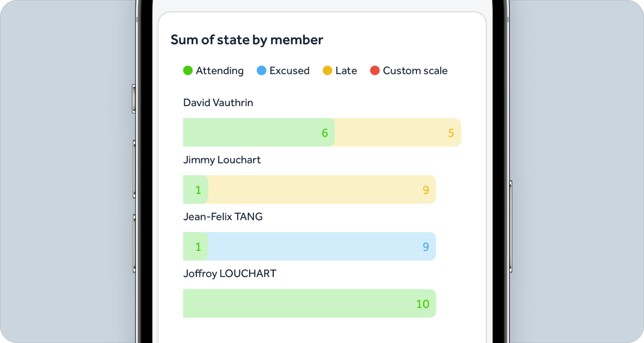The image size is (644, 343).
Task: Toggle the yellow Late legend dot
Action: (x=327, y=70)
